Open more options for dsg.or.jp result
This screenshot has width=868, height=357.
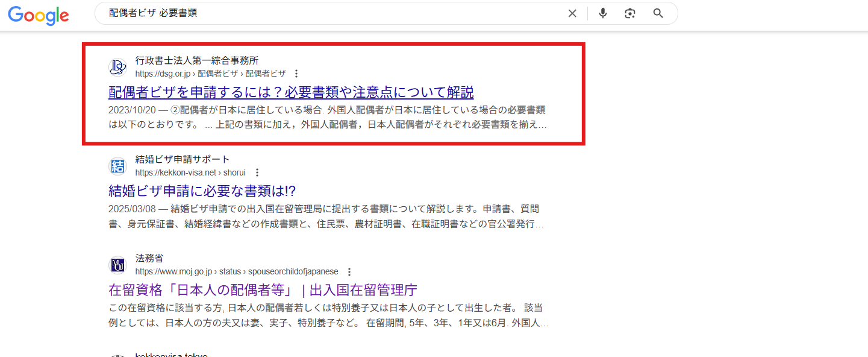[x=296, y=74]
